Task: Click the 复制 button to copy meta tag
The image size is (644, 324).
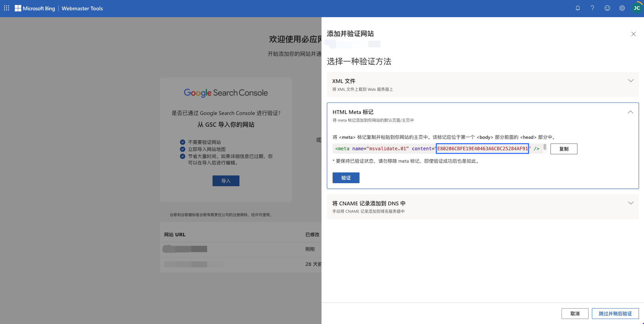Action: 564,149
